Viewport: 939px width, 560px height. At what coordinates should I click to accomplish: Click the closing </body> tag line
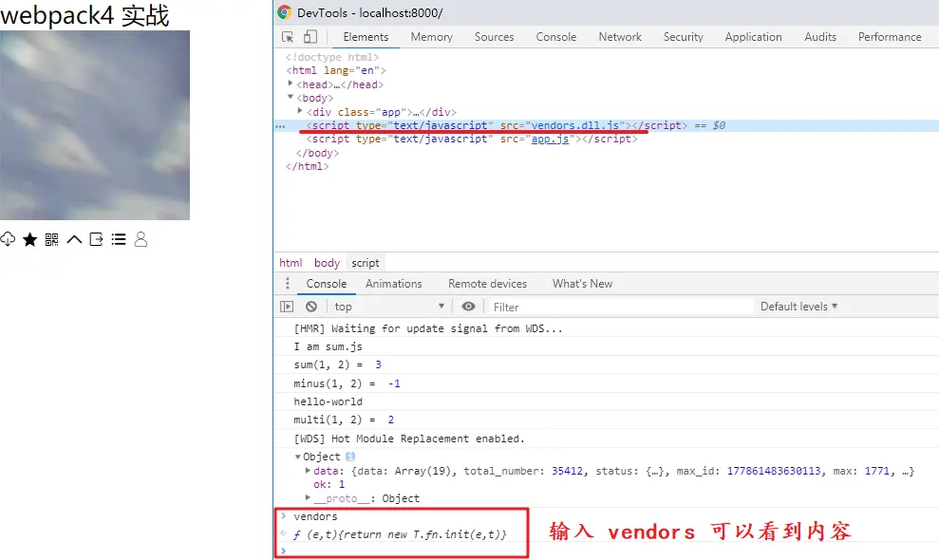(x=317, y=153)
